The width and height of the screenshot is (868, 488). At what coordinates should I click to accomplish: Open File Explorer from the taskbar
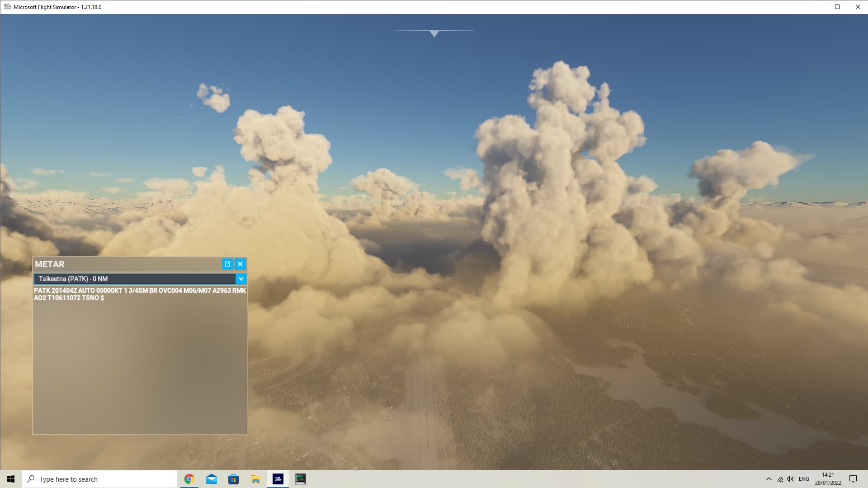[x=255, y=479]
